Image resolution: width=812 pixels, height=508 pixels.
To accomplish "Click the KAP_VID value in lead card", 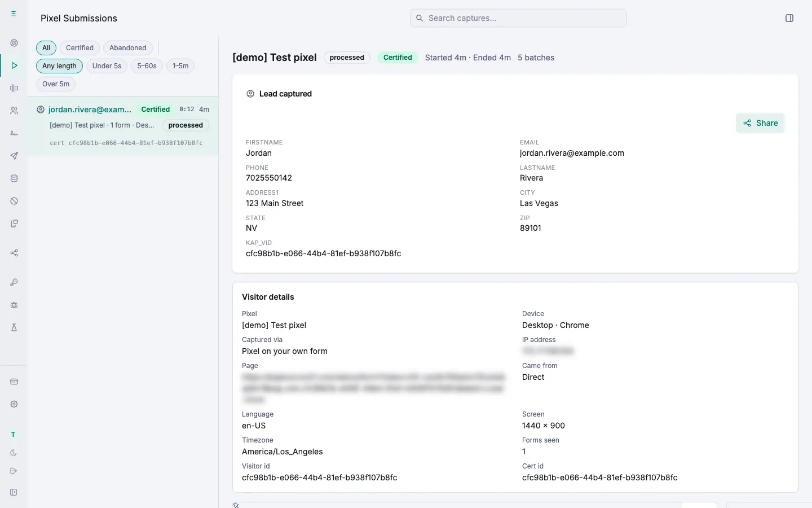I will pyautogui.click(x=323, y=253).
